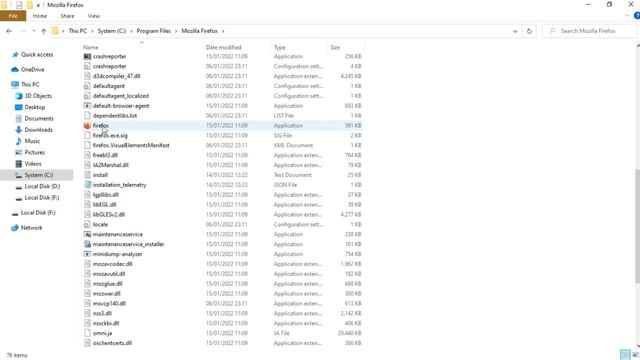Click the installation_telemetry JSON file icon
Viewport: 640px width, 360px height.
[x=87, y=185]
